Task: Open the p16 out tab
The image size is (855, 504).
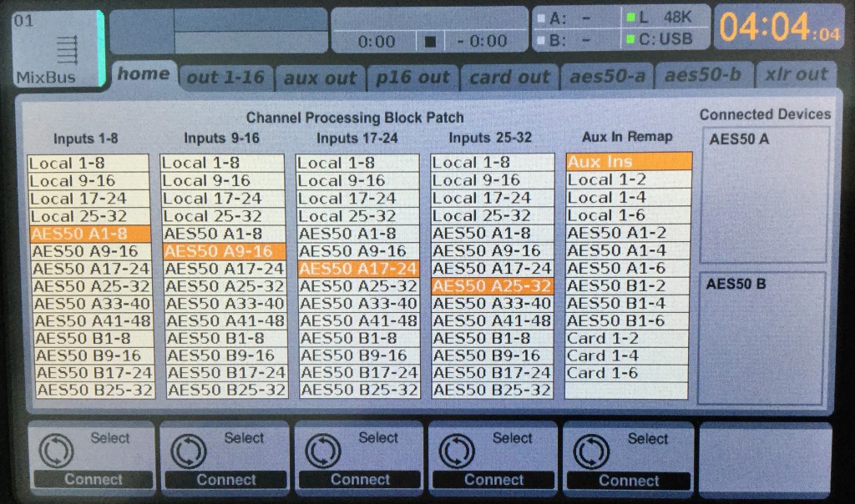Action: (412, 78)
